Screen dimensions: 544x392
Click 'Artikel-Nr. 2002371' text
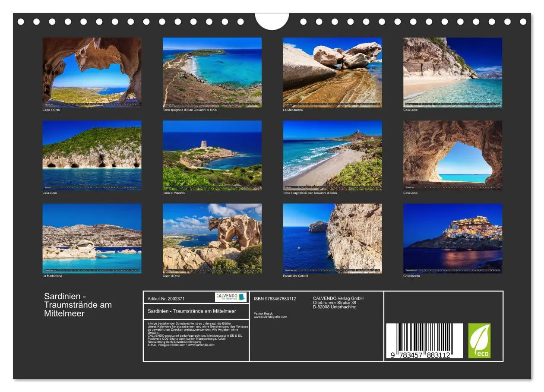click(166, 299)
